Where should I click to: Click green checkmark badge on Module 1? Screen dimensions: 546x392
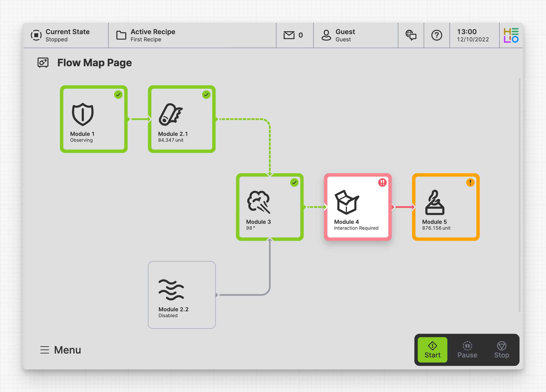tap(118, 95)
